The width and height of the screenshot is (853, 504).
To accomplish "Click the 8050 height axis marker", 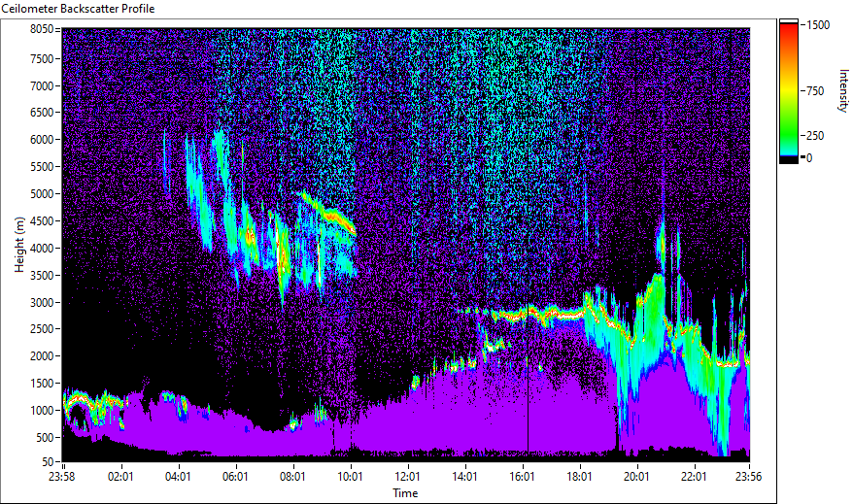I will [x=42, y=29].
